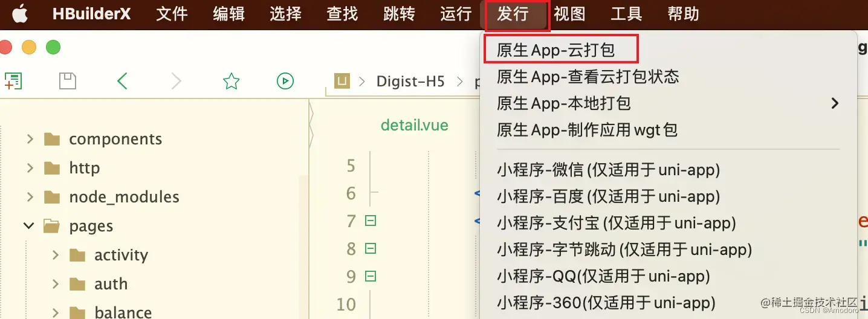Expand the components folder
The width and height of the screenshot is (868, 319).
[30, 140]
